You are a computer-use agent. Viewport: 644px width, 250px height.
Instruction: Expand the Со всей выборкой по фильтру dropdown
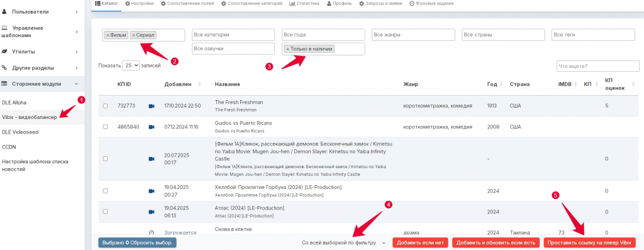coord(343,242)
